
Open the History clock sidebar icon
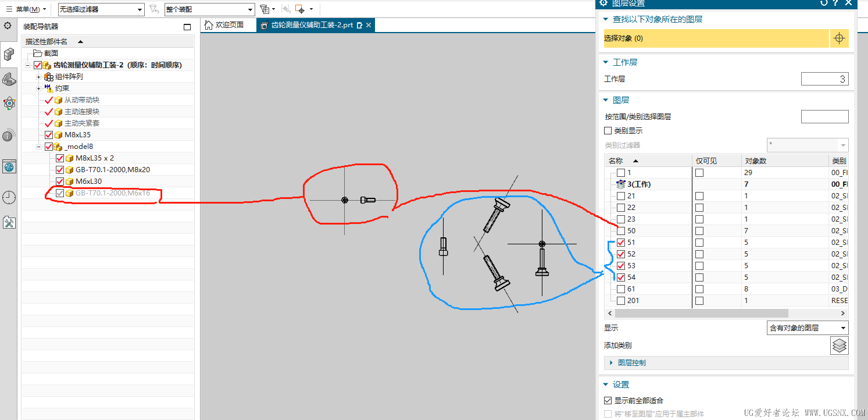pos(9,198)
